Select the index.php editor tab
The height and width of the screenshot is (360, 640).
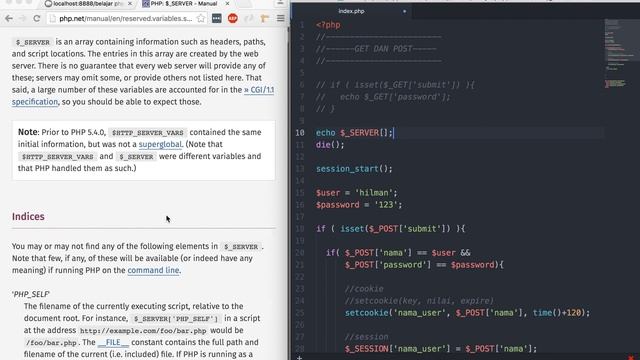(x=351, y=11)
